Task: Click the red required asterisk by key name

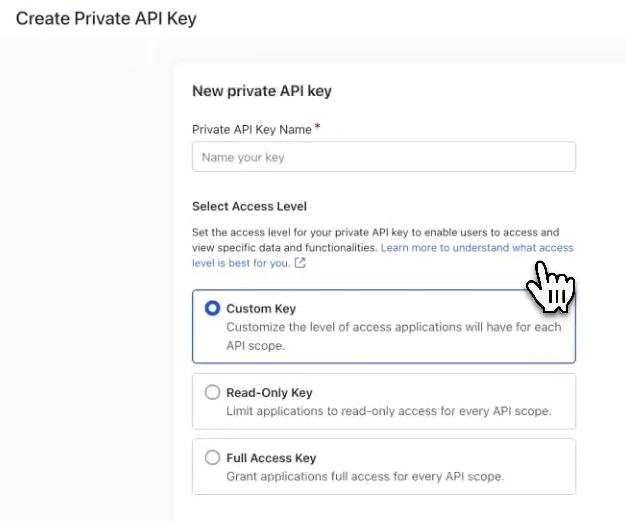Action: [x=317, y=127]
